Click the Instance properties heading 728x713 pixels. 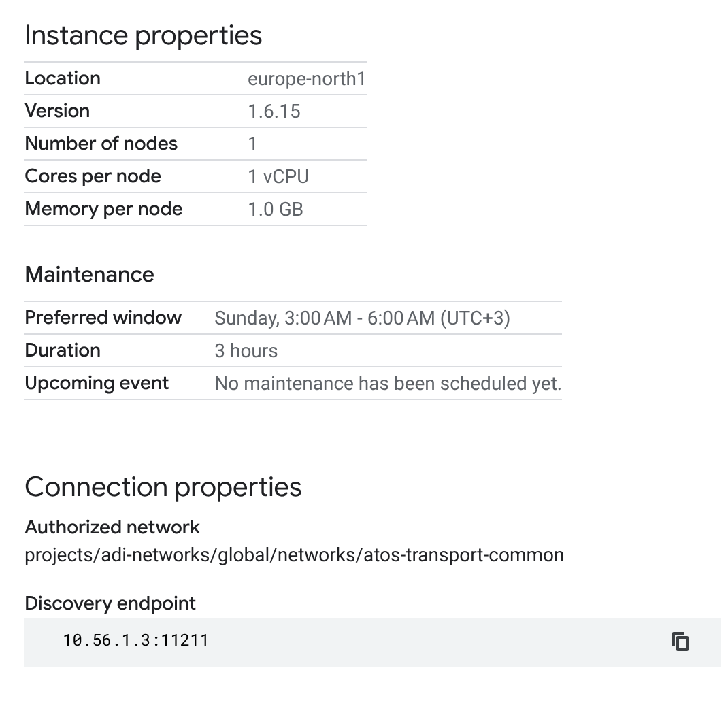[144, 35]
